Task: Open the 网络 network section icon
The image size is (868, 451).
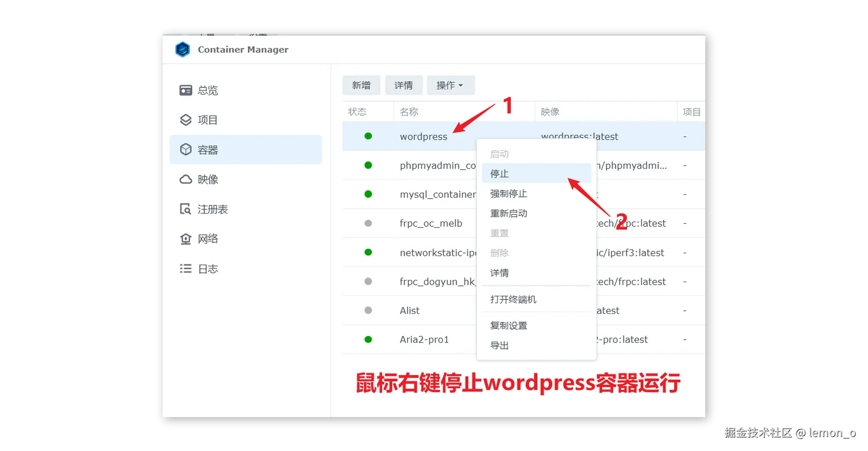Action: point(185,238)
